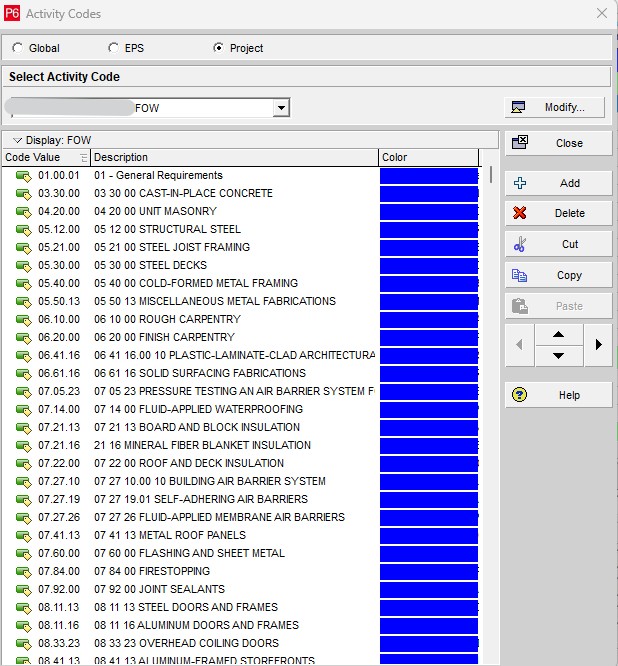
Task: Collapse the Display: FOW expander
Action: coord(17,140)
